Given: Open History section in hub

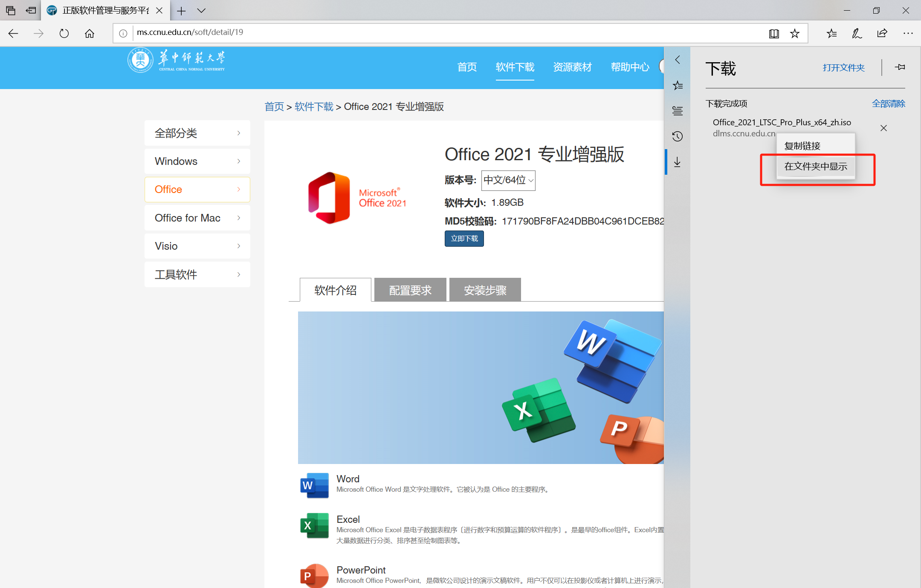Looking at the screenshot, I should pyautogui.click(x=678, y=136).
